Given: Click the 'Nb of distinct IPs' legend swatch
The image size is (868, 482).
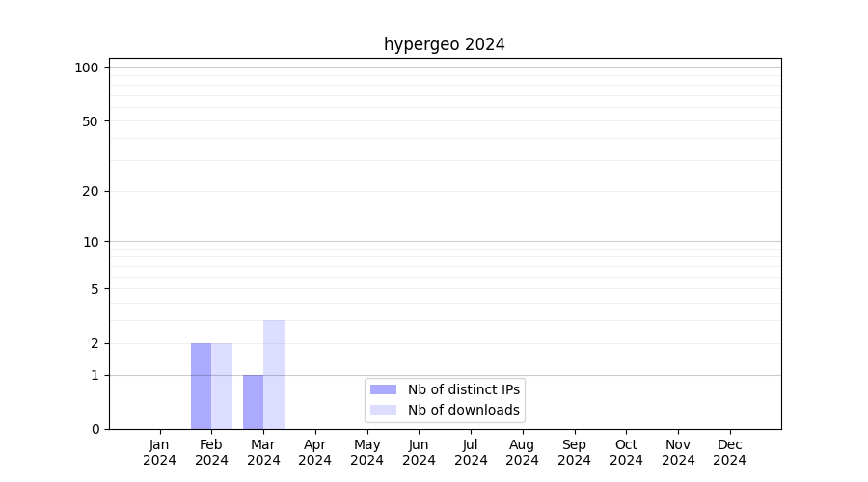Looking at the screenshot, I should [x=383, y=389].
